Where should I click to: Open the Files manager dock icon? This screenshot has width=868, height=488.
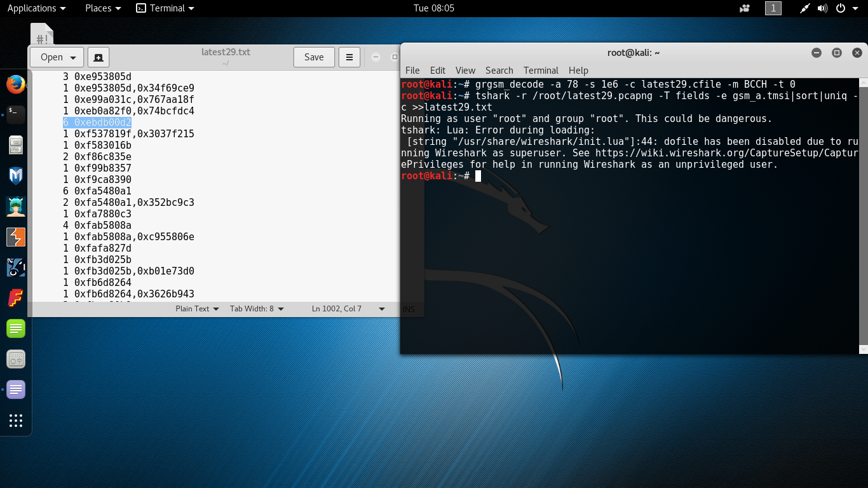(x=16, y=145)
